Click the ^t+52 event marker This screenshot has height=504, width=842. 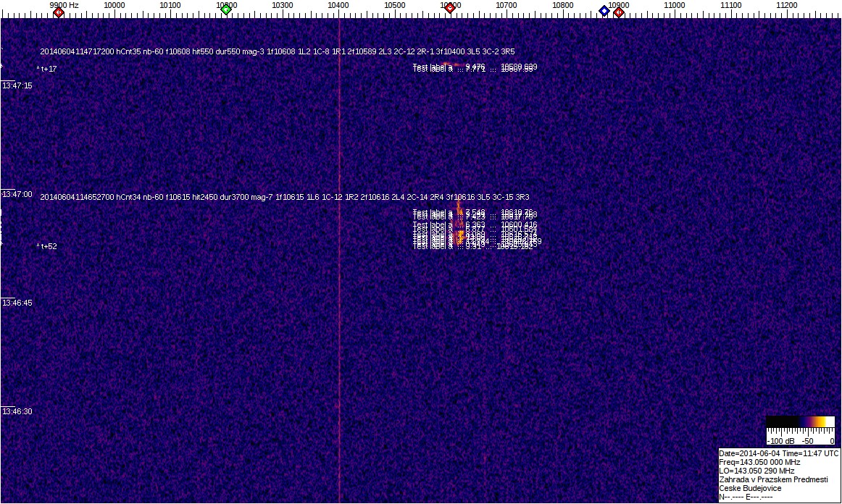(46, 246)
